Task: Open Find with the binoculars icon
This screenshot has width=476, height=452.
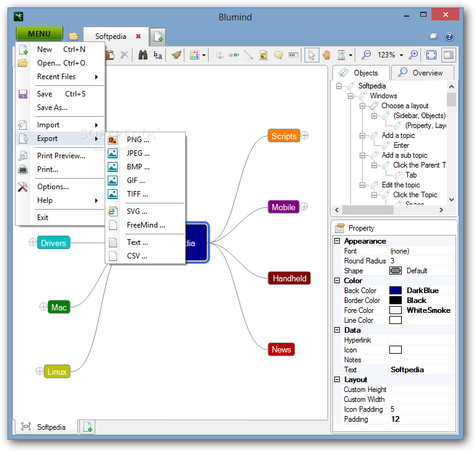Action: (143, 55)
